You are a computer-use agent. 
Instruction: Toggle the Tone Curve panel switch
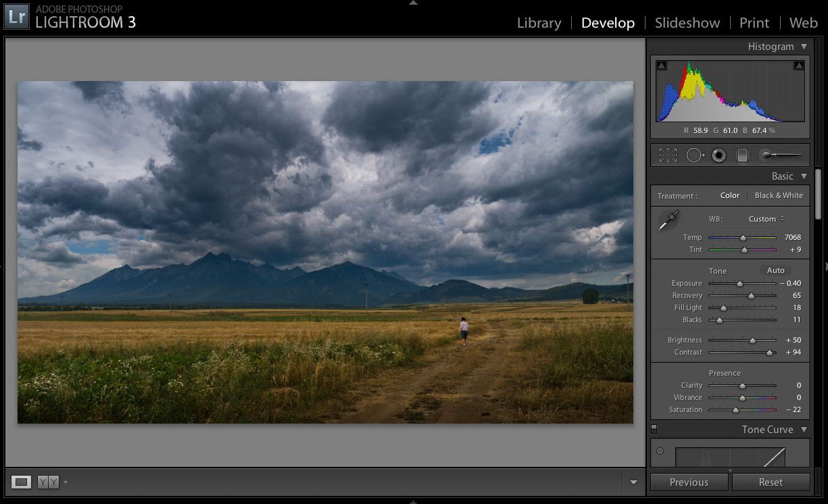point(654,429)
